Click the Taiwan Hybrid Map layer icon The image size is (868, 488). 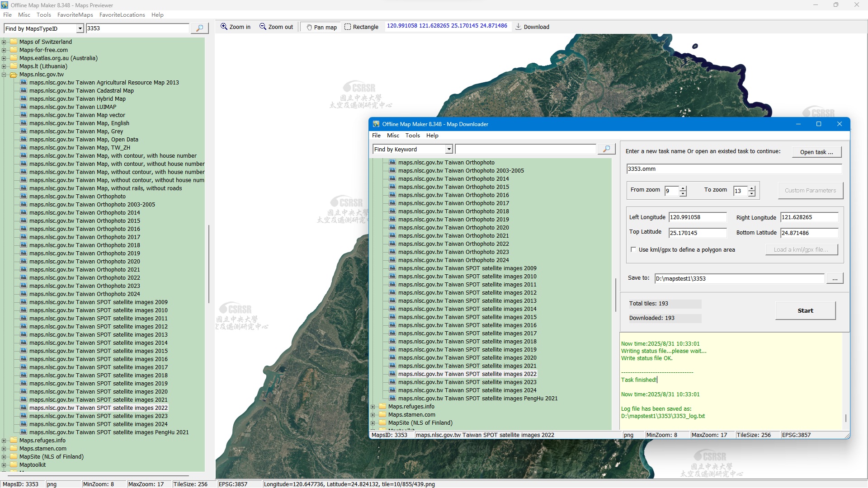point(24,99)
